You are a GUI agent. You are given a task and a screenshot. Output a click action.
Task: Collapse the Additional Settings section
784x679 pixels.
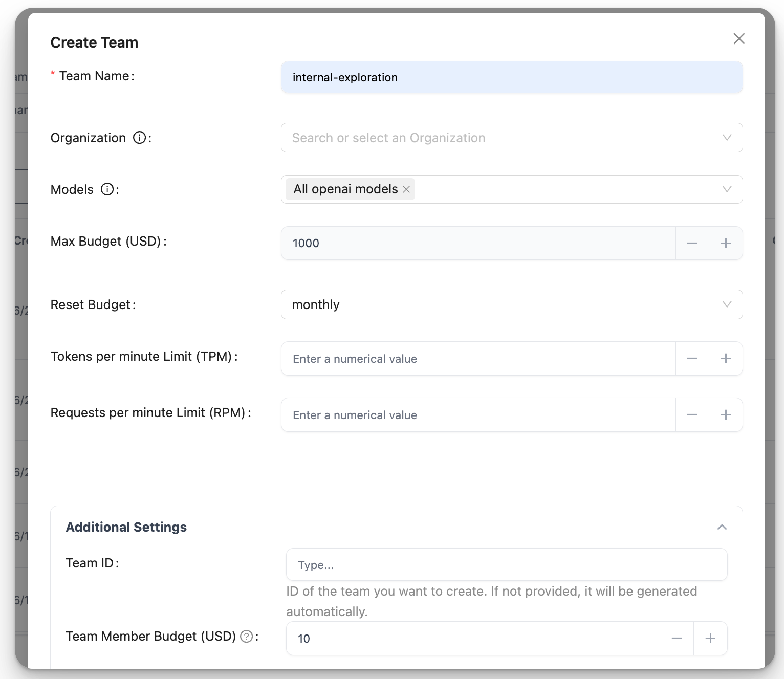pos(722,527)
